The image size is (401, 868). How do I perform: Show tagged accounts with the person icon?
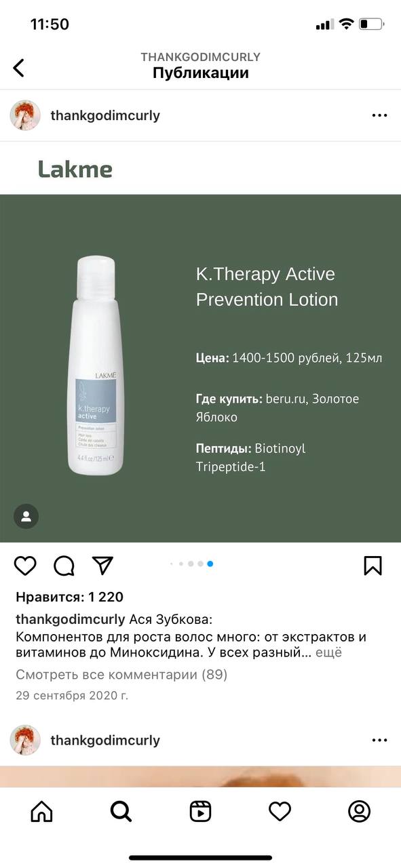coord(26,517)
